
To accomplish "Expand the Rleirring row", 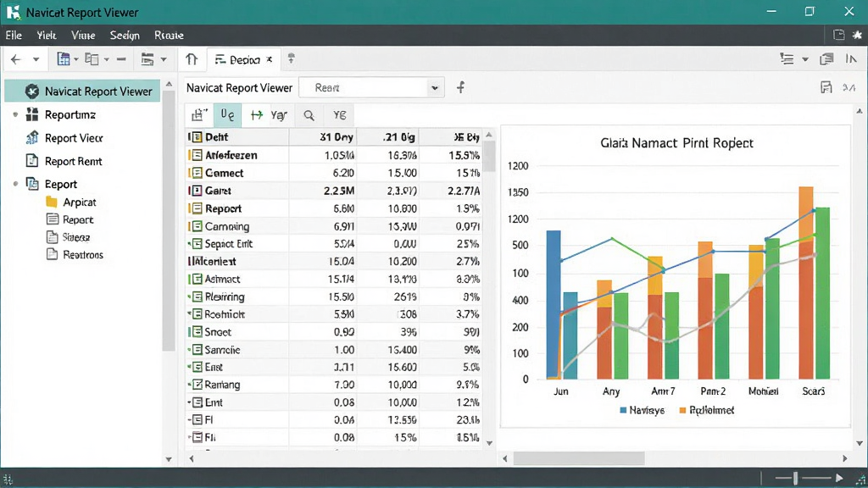I will (189, 296).
